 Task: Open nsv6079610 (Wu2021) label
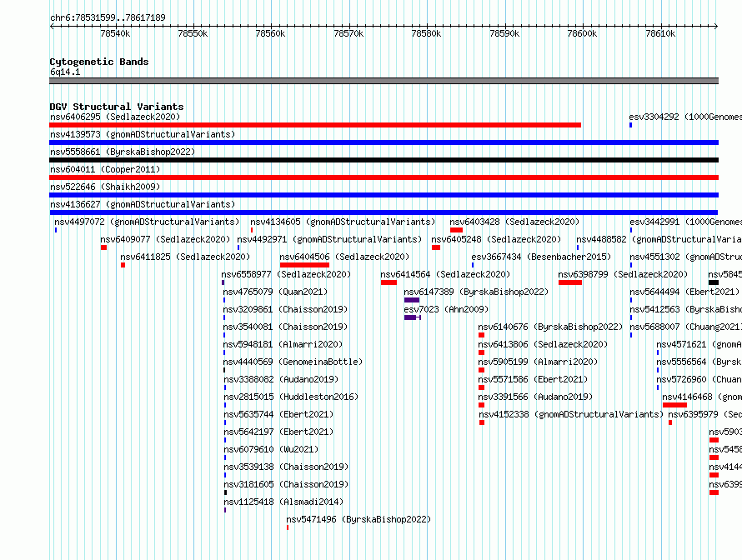[x=271, y=449]
